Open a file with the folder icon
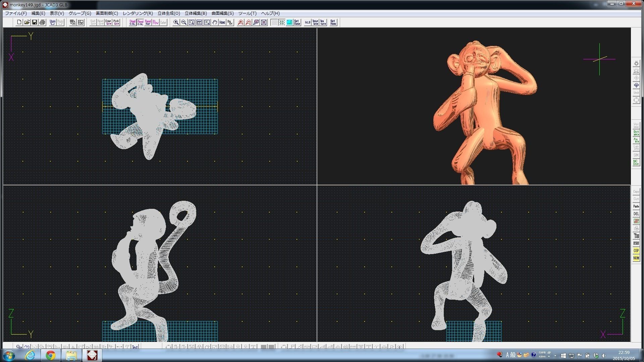The image size is (644, 362). (27, 22)
